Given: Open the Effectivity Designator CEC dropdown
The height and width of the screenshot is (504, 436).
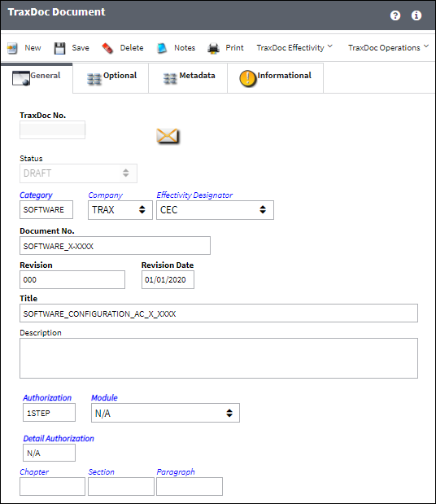Looking at the screenshot, I should coord(215,210).
